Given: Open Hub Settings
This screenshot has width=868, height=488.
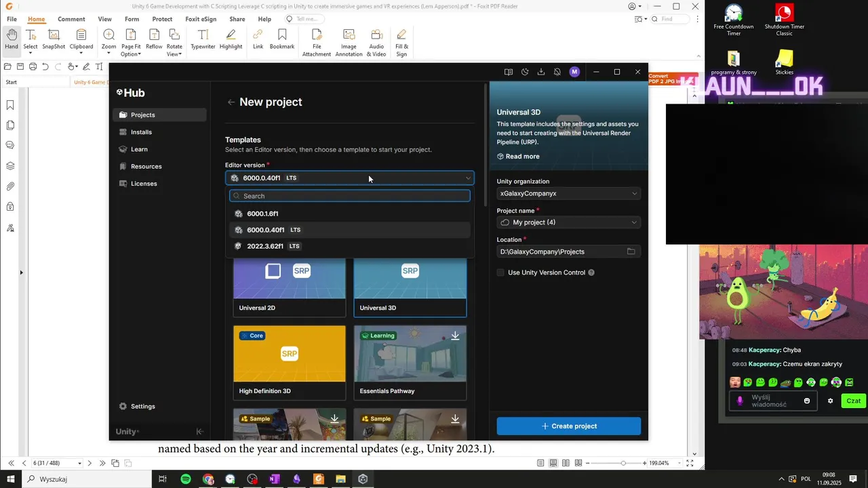Looking at the screenshot, I should [x=137, y=407].
